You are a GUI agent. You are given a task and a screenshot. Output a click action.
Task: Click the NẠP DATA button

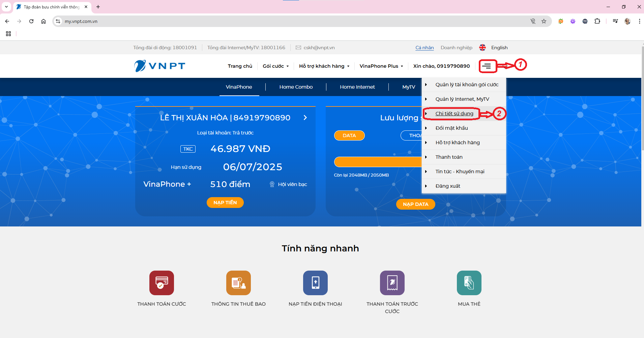416,204
